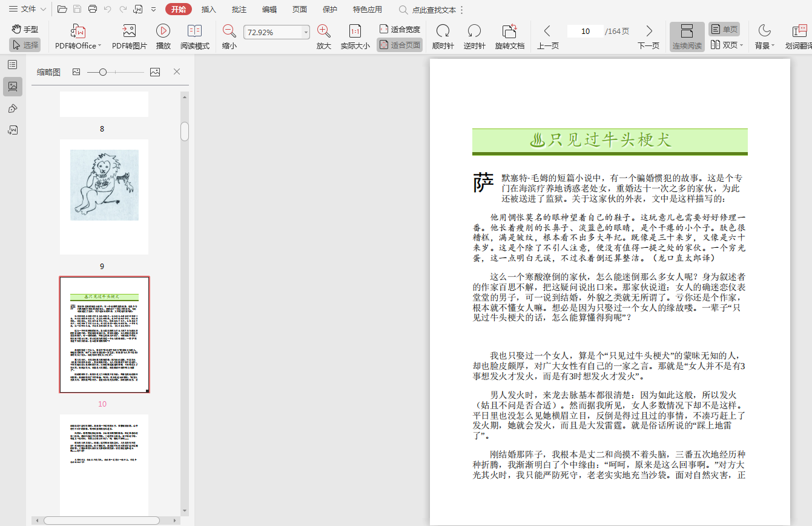The height and width of the screenshot is (526, 812).
Task: Expand the 双页 dropdown options
Action: click(741, 45)
